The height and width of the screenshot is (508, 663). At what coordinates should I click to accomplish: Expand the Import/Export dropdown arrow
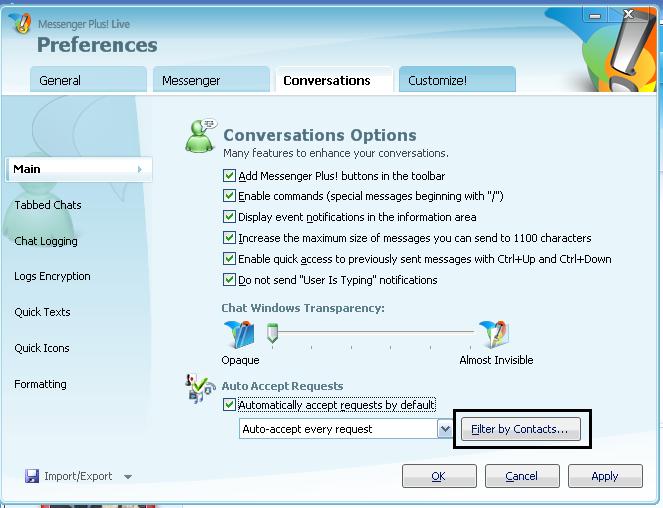(127, 477)
